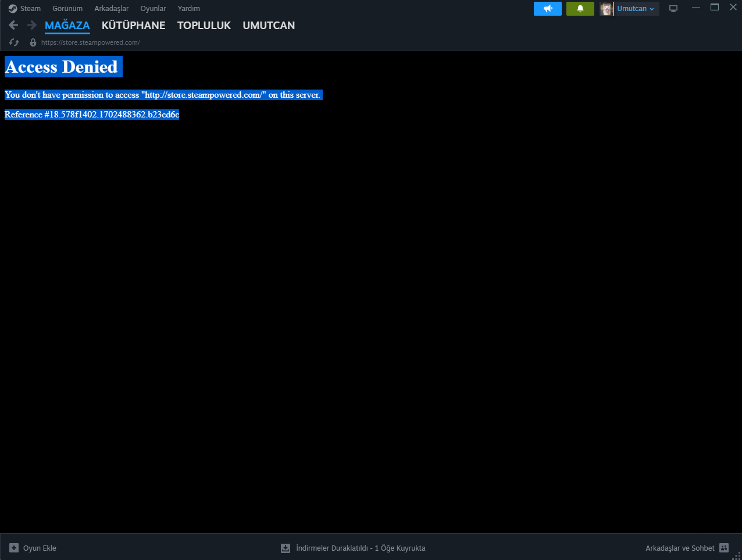Open the Yardım menu
The height and width of the screenshot is (560, 742).
pyautogui.click(x=189, y=9)
